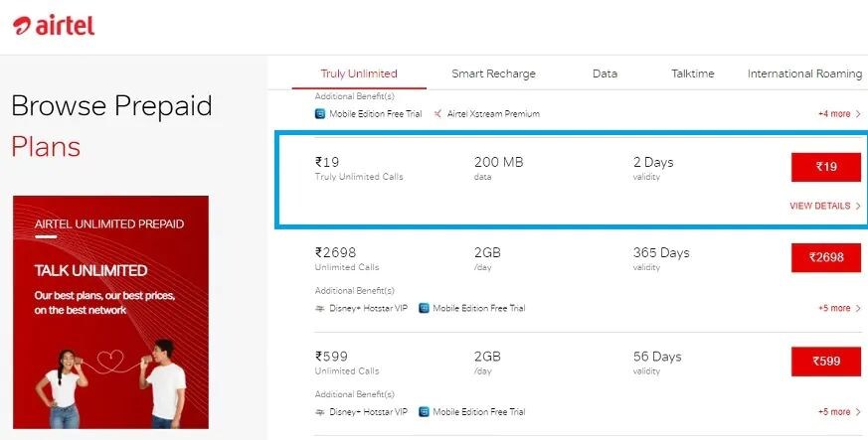Click the red ₹599 recharge button
The height and width of the screenshot is (440, 868).
coord(826,362)
